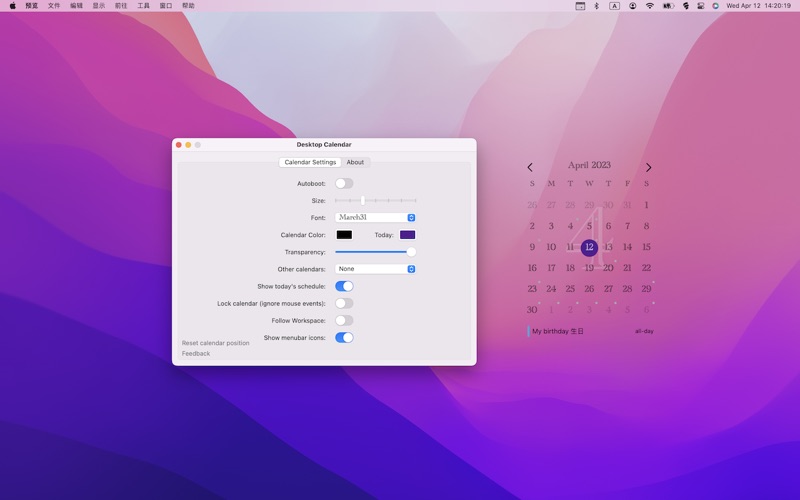Select date 23 in the calendar
This screenshot has width=800, height=500.
(x=532, y=289)
